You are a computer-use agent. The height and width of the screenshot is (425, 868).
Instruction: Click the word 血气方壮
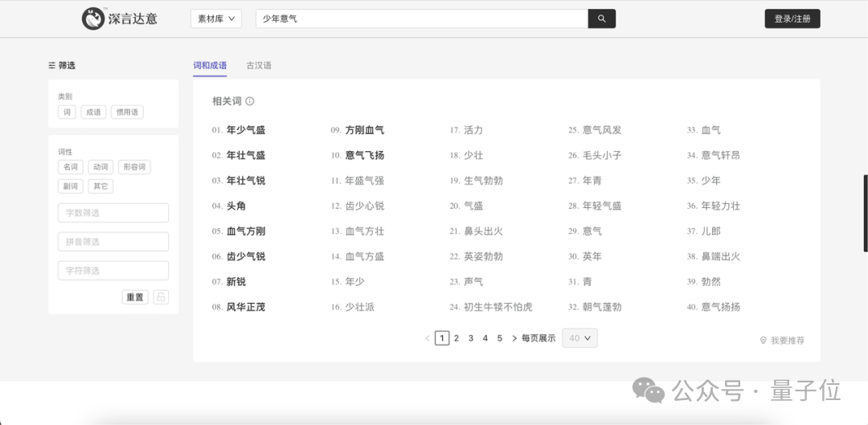[365, 231]
